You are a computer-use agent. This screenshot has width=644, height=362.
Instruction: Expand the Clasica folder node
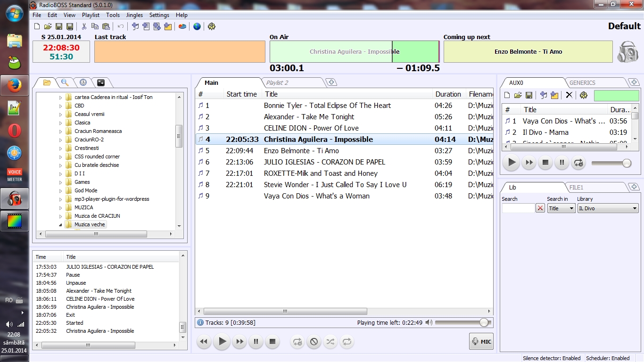pyautogui.click(x=60, y=123)
